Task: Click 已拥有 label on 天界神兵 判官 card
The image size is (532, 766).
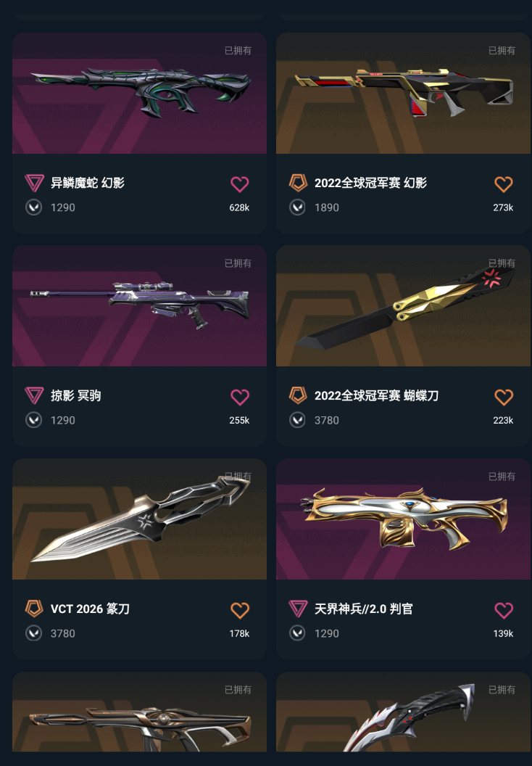Action: 502,477
